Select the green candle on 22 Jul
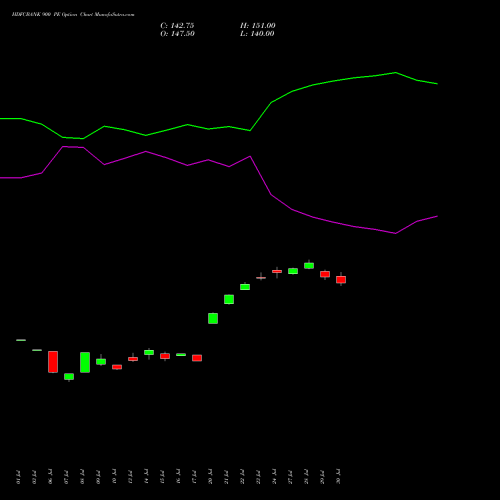This screenshot has height=500, width=500. pos(245,287)
